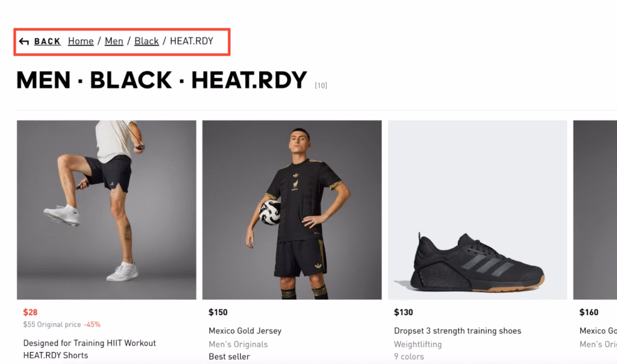Open the Dropset 3 black shoe image

(x=477, y=210)
